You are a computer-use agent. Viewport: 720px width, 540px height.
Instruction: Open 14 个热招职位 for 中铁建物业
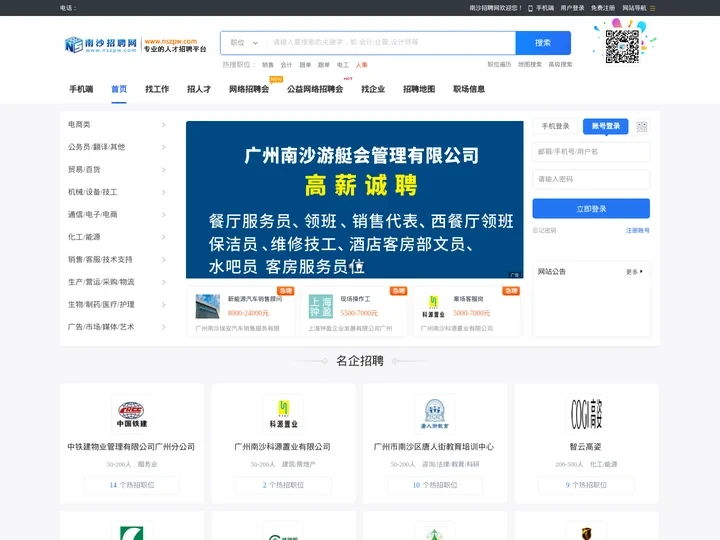pyautogui.click(x=132, y=485)
